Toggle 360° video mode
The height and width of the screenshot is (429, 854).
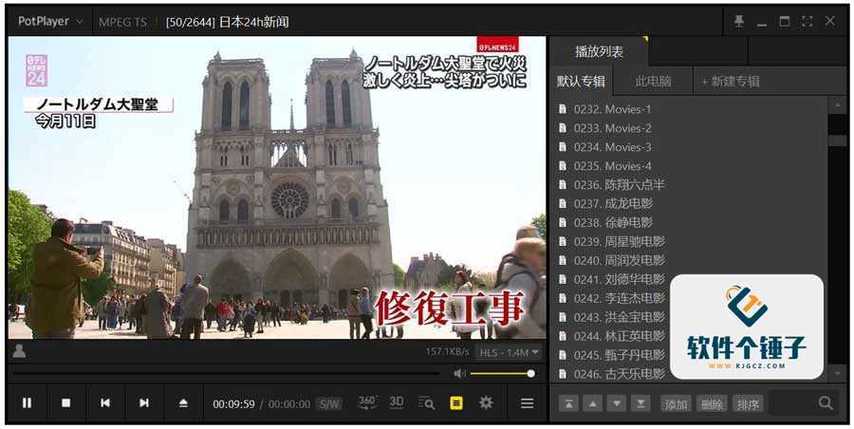[x=367, y=402]
